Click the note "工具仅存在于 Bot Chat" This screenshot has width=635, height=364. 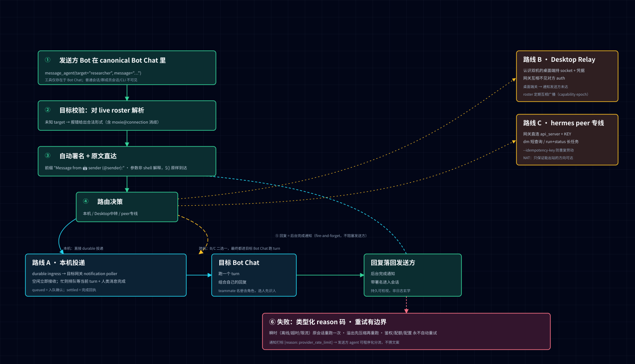(x=64, y=80)
